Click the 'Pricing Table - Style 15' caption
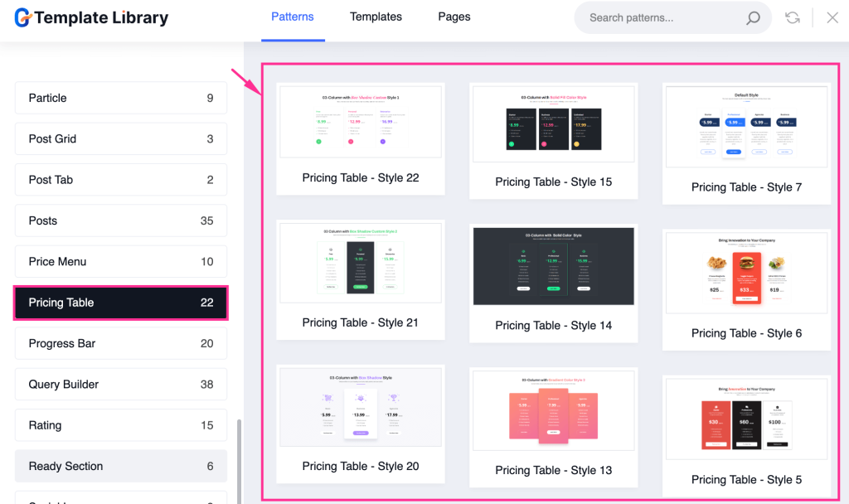Screen dimensions: 849x504 [x=553, y=182]
